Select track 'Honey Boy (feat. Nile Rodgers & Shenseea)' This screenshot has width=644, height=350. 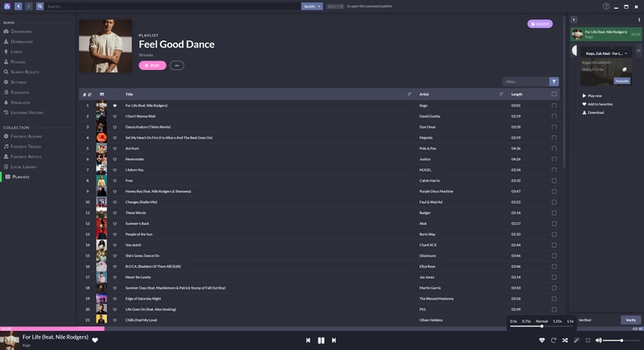tap(158, 192)
